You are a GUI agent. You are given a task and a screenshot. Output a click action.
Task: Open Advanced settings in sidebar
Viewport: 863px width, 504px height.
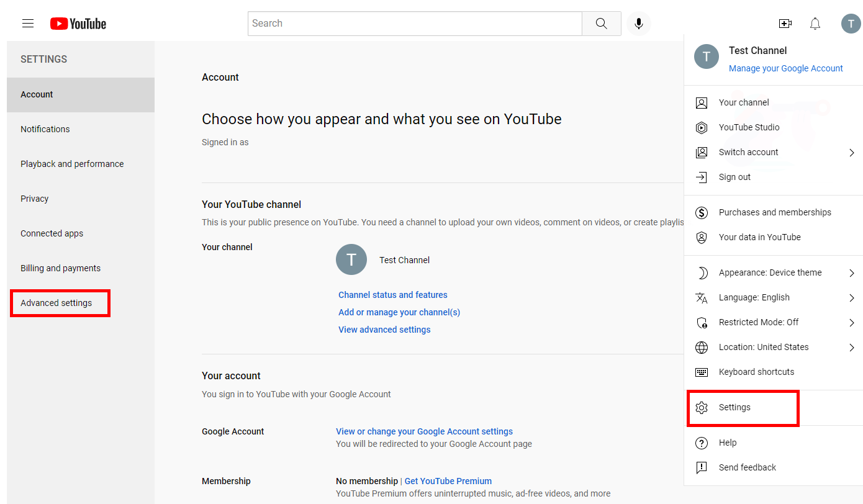point(81,303)
